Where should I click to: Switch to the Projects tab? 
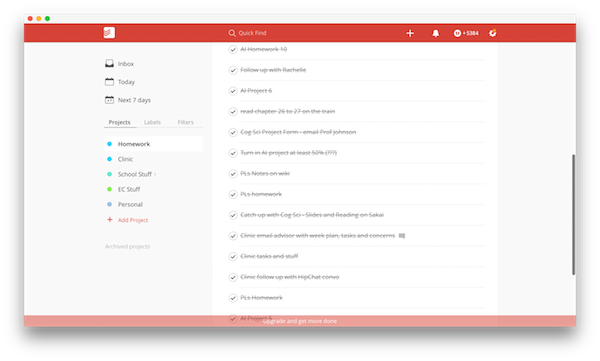click(x=119, y=122)
